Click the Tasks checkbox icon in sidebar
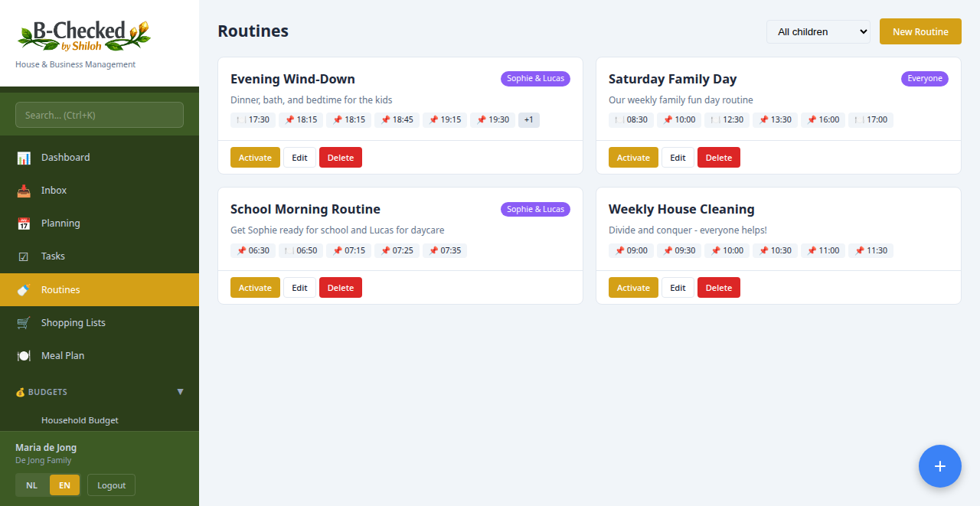This screenshot has width=980, height=506. (x=21, y=256)
